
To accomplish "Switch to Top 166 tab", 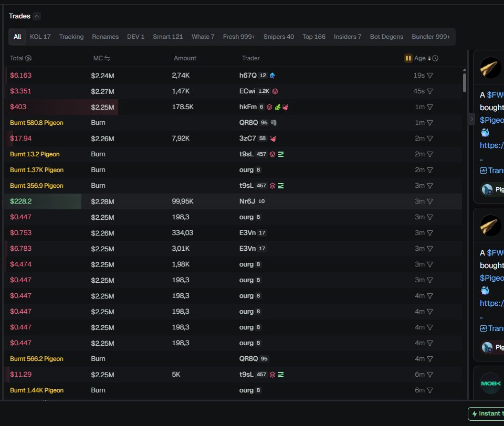I will [x=314, y=37].
